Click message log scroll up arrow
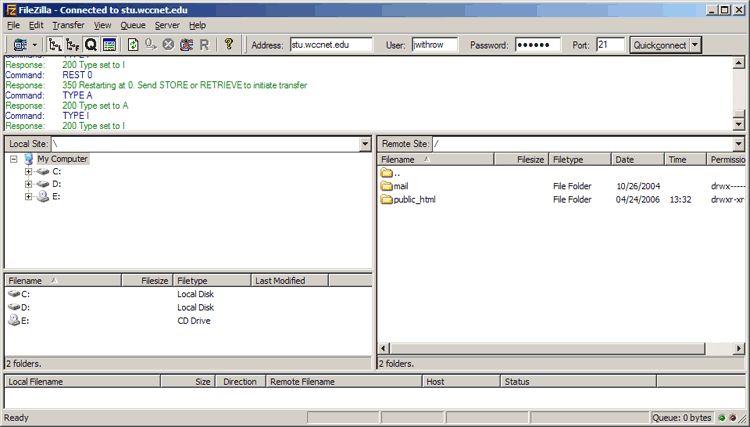 pyautogui.click(x=739, y=63)
